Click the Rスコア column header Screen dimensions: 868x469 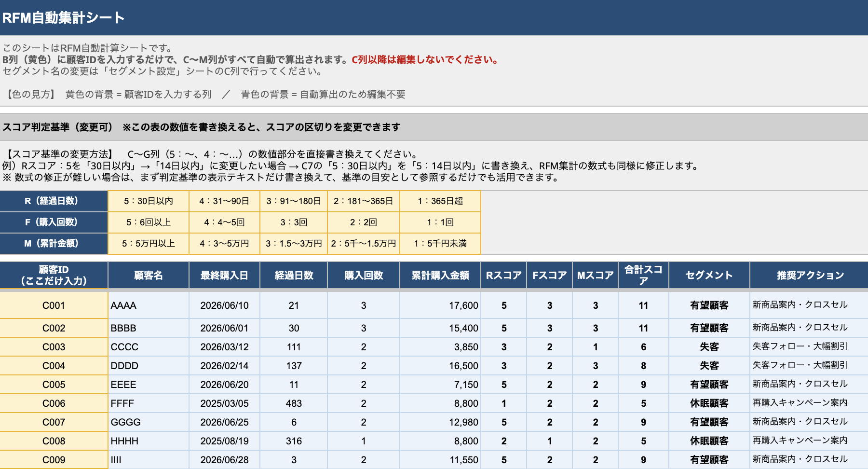[503, 276]
